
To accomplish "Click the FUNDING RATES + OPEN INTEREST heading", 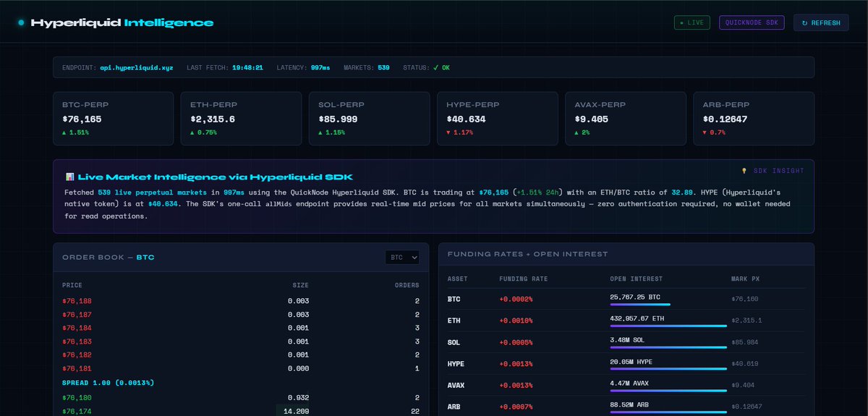I will (x=527, y=255).
